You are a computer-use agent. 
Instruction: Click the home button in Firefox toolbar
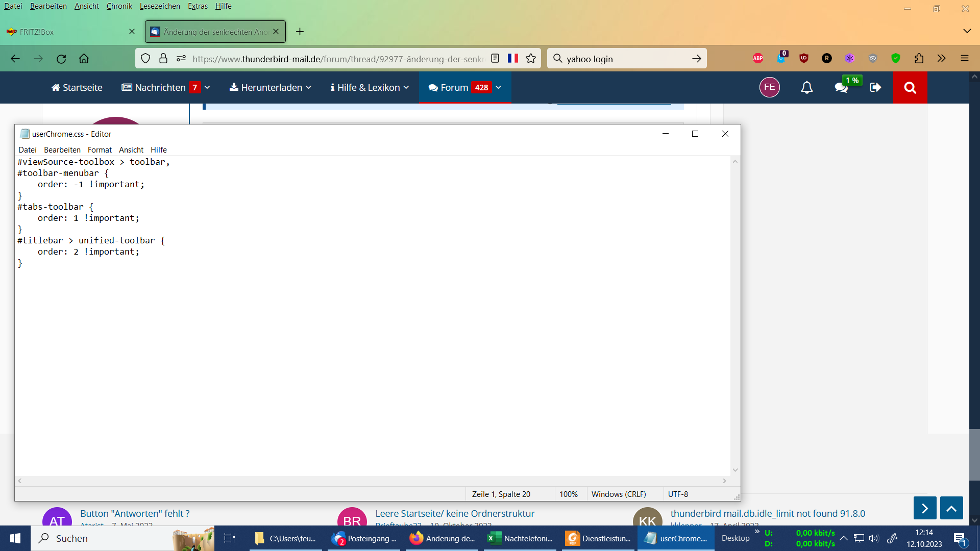coord(84,59)
